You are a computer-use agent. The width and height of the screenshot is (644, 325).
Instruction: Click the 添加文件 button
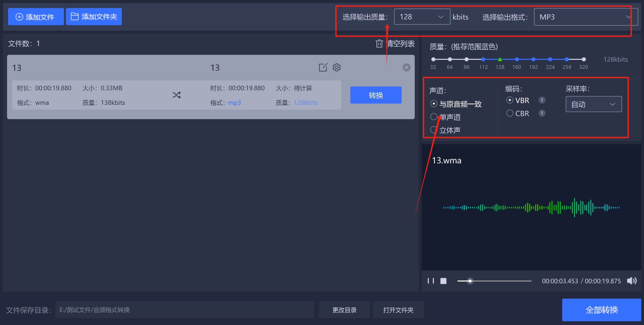tap(36, 17)
